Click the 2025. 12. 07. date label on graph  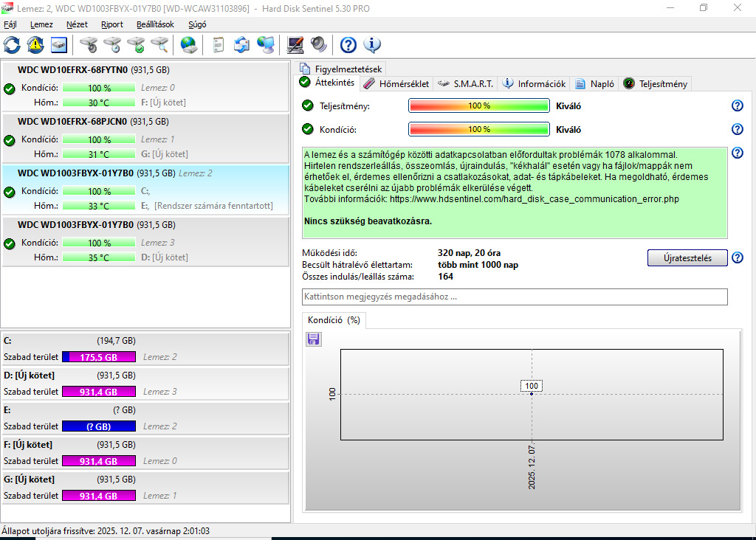click(x=532, y=467)
